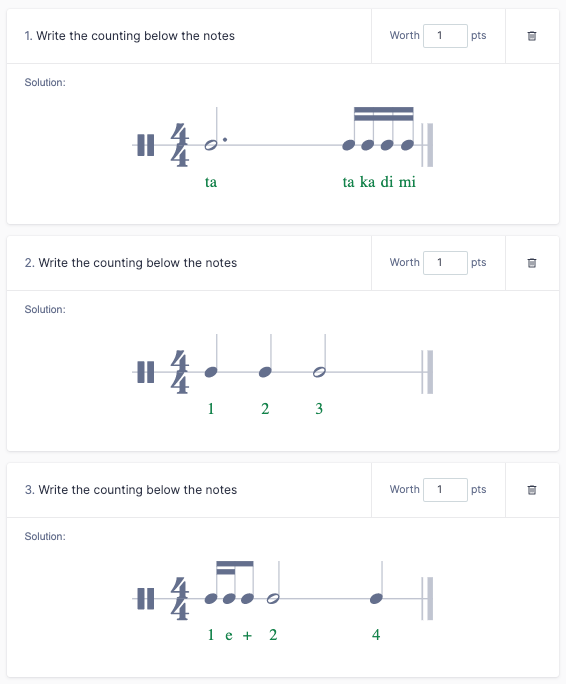Delete question 3 using the trash icon
The image size is (566, 684).
tap(532, 489)
